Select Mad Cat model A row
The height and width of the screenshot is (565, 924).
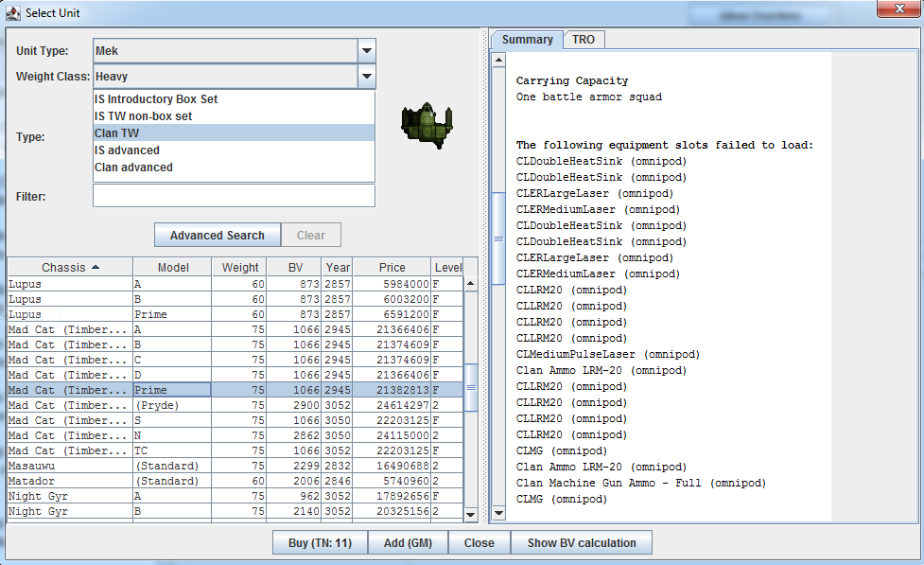point(235,329)
